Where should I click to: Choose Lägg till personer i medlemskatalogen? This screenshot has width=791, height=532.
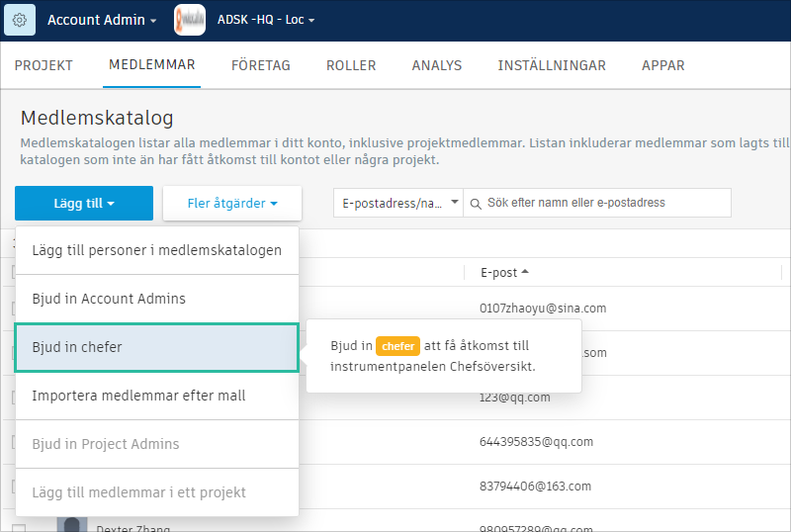coord(157,250)
